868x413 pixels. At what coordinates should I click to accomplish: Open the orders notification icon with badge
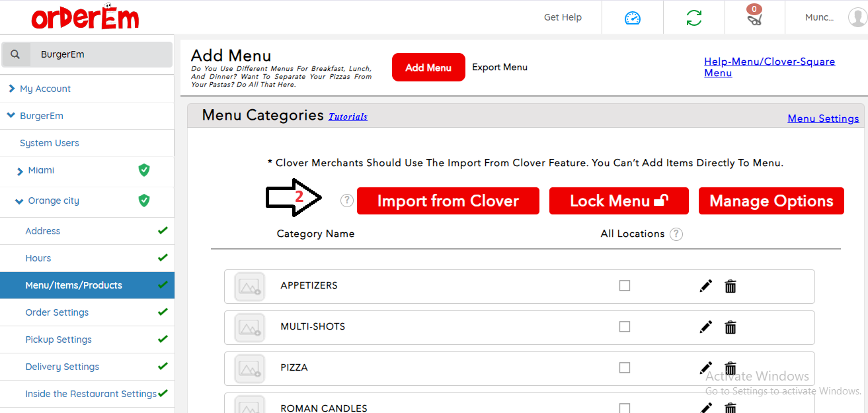(754, 17)
